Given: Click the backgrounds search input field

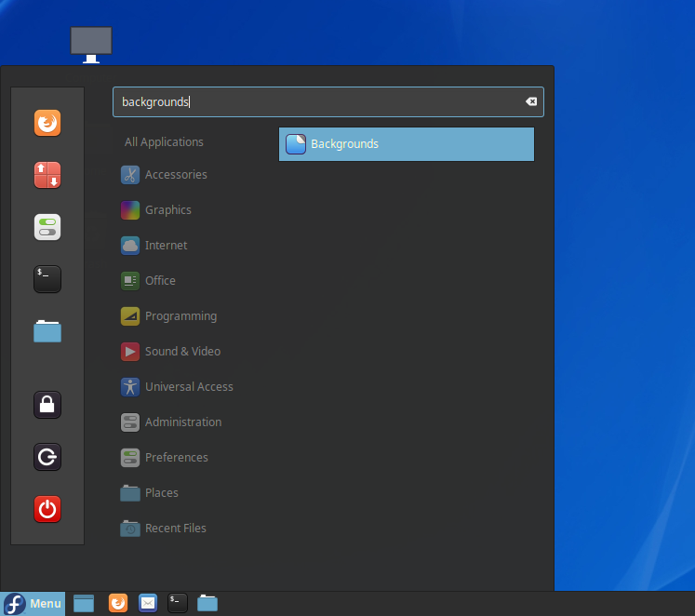Looking at the screenshot, I should (316, 102).
